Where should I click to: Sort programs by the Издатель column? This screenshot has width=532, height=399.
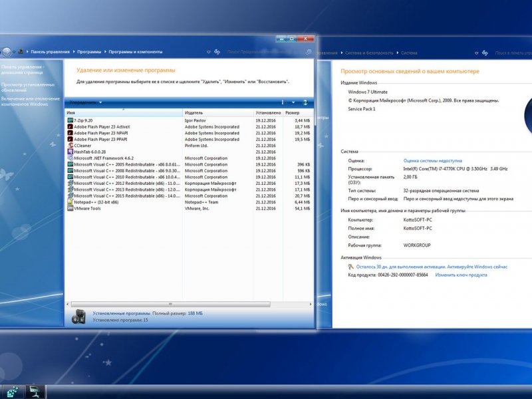(x=218, y=112)
